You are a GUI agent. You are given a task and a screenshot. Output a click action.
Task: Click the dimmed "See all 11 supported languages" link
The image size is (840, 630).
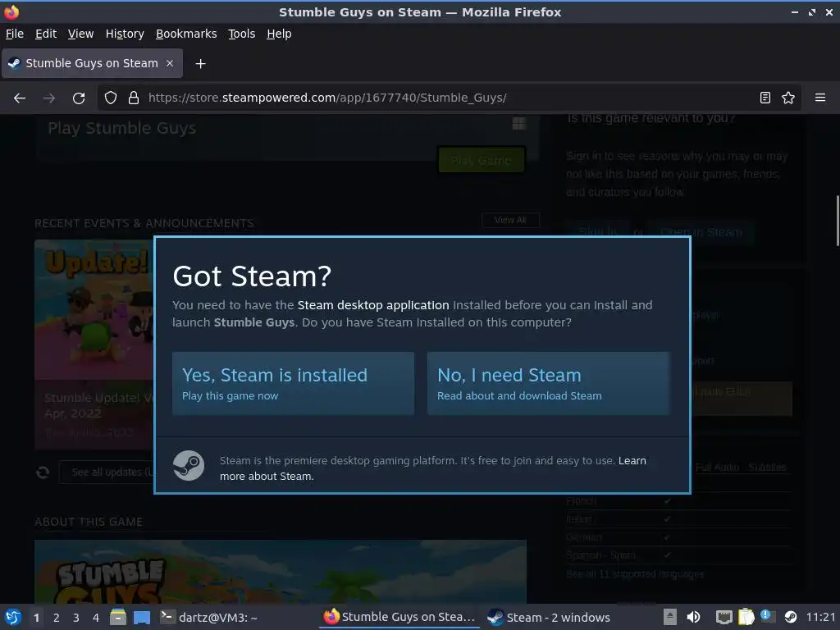click(635, 574)
